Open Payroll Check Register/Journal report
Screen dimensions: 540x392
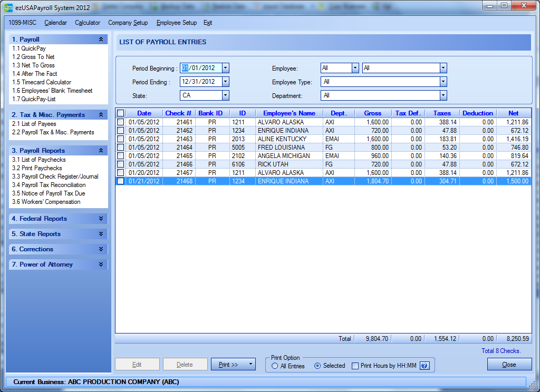55,177
